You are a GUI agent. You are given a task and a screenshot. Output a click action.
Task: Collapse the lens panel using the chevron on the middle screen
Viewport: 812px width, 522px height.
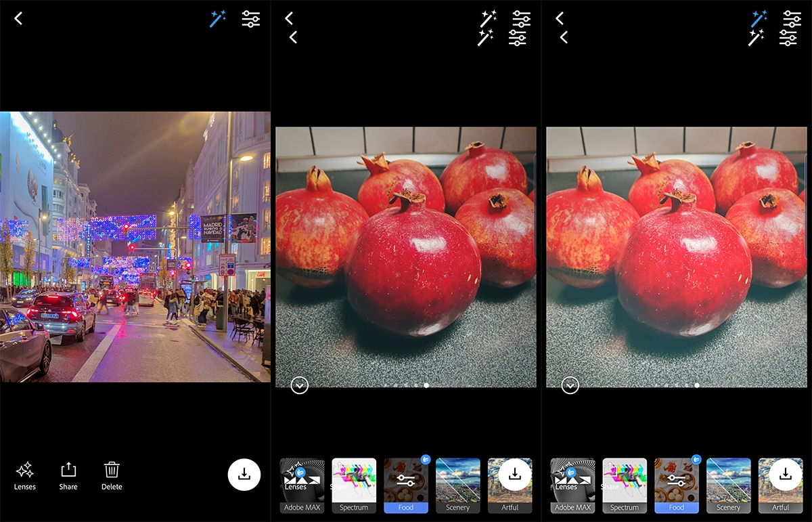[299, 385]
